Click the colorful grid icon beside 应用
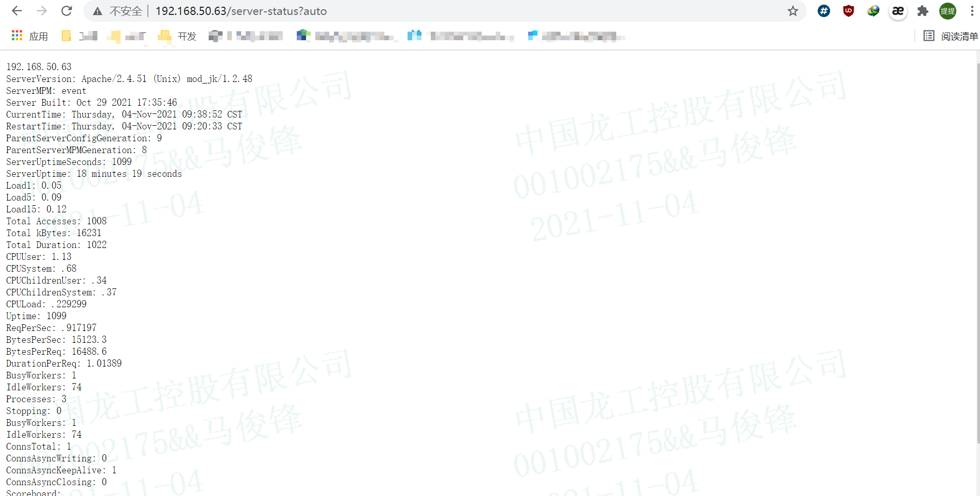The height and width of the screenshot is (496, 980). tap(16, 36)
